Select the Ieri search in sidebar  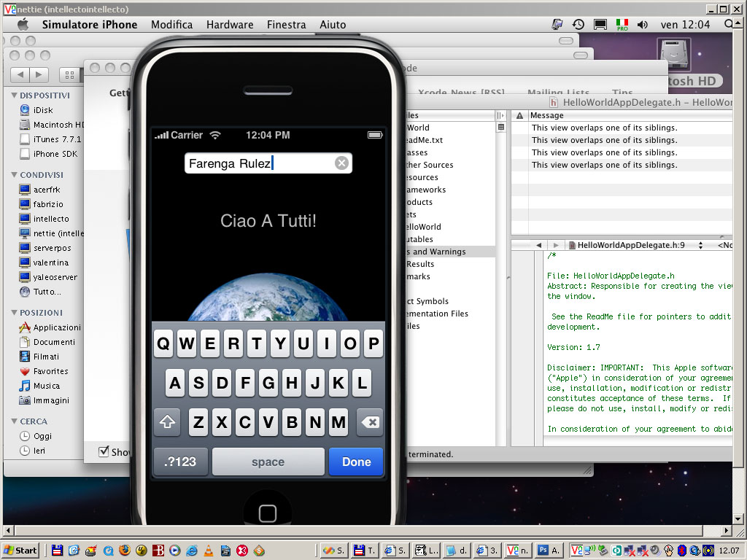tap(32, 451)
